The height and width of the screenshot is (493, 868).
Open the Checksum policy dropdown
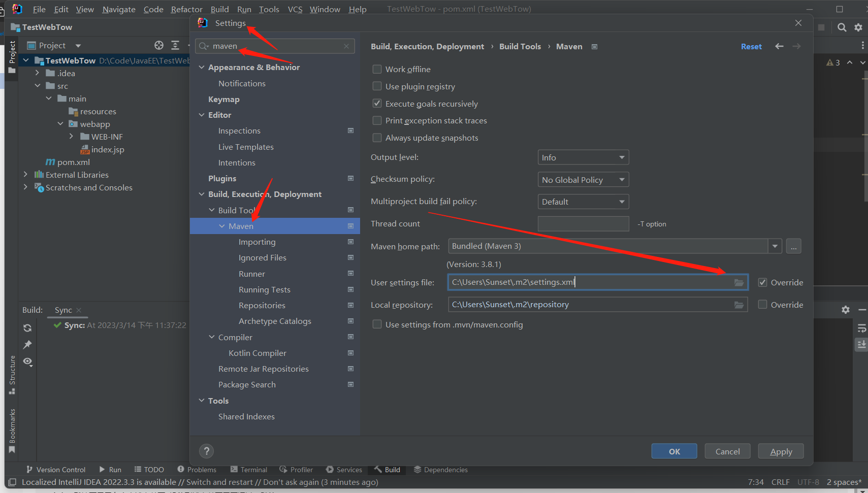(583, 180)
